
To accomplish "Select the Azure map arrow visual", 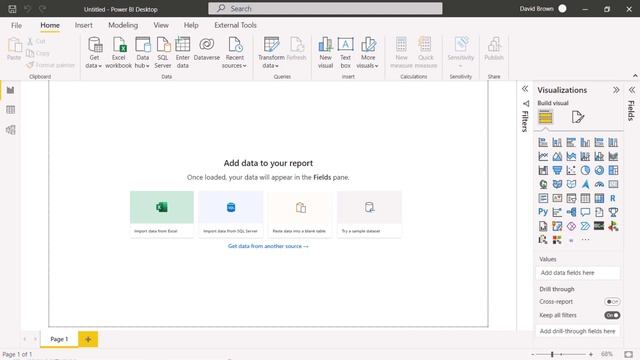I will click(x=585, y=184).
